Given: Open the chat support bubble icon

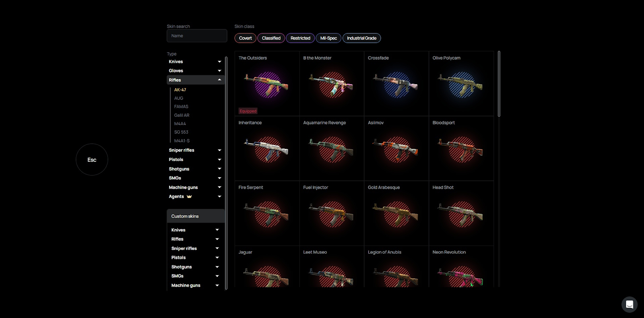Looking at the screenshot, I should click(629, 305).
